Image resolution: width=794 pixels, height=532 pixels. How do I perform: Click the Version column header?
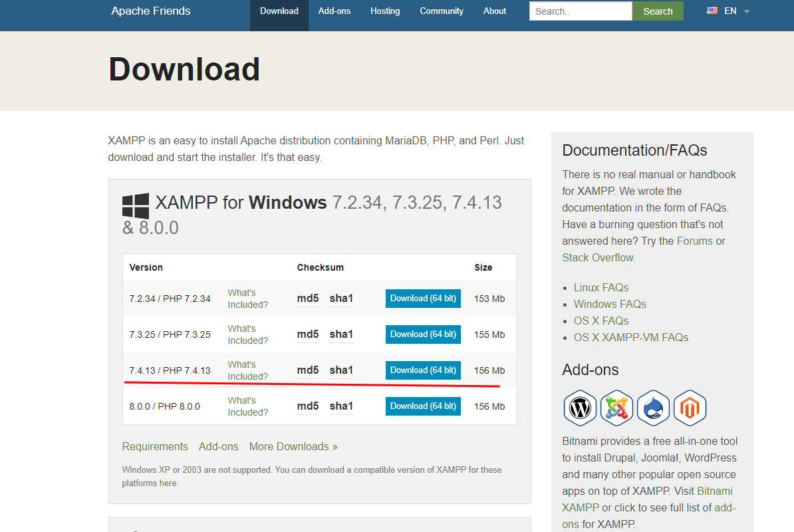pos(146,267)
